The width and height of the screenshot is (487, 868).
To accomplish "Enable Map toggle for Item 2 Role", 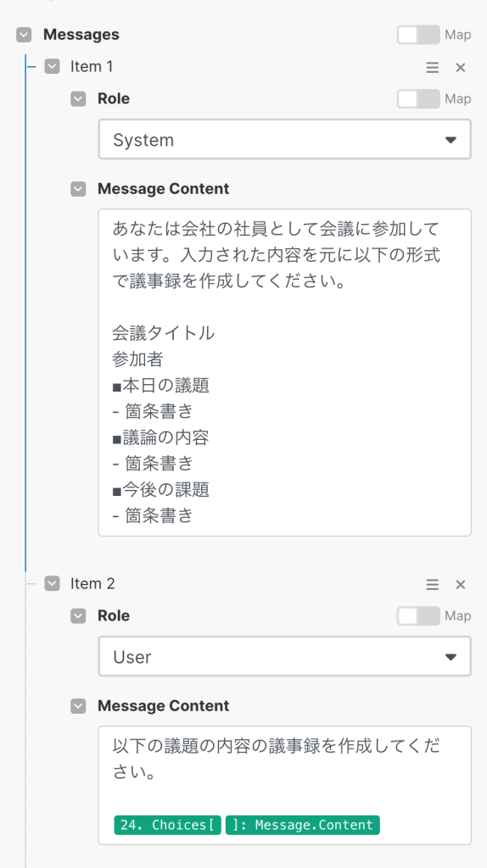I will [418, 616].
